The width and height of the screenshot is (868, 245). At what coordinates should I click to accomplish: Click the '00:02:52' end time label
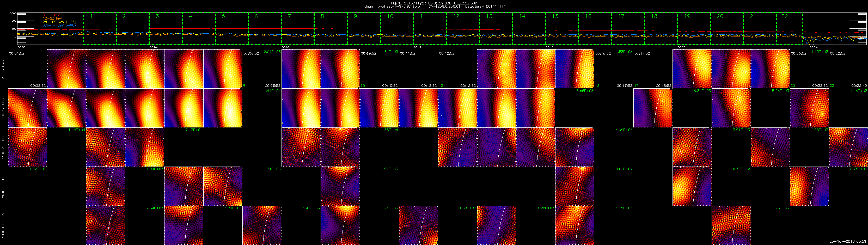[x=38, y=85]
